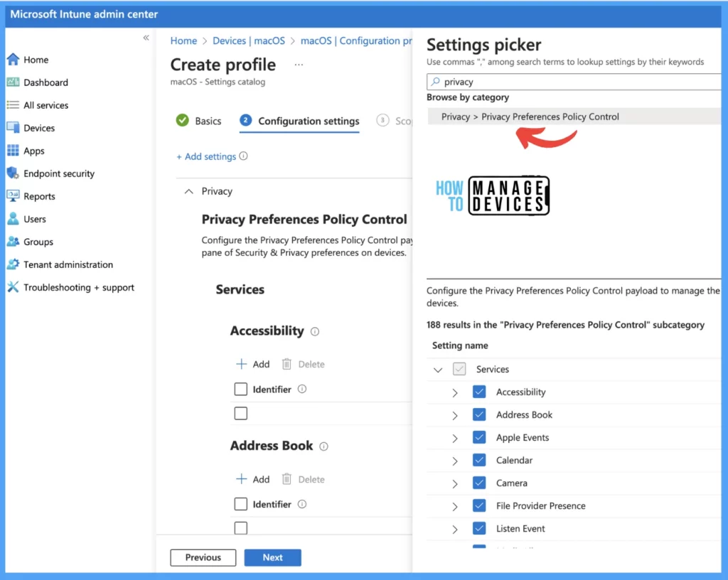Image resolution: width=728 pixels, height=580 pixels.
Task: Click the privacy search input field
Action: [x=574, y=82]
